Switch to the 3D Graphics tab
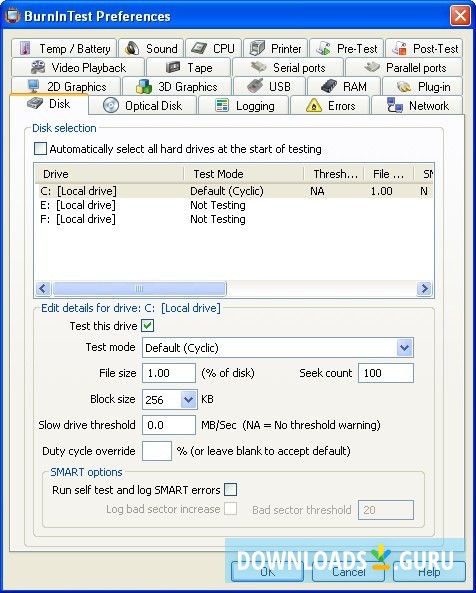 (177, 86)
